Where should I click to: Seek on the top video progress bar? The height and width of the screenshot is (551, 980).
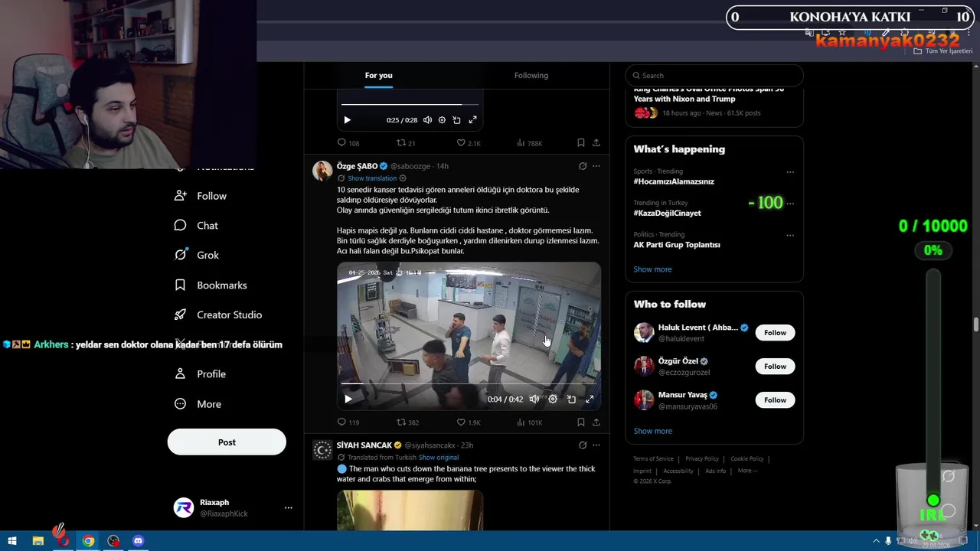410,104
